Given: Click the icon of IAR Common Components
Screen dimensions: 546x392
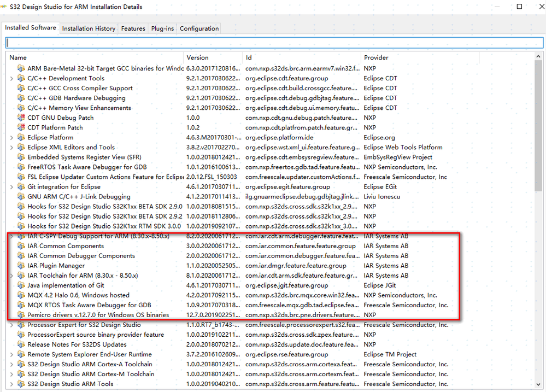Looking at the screenshot, I should point(21,246).
